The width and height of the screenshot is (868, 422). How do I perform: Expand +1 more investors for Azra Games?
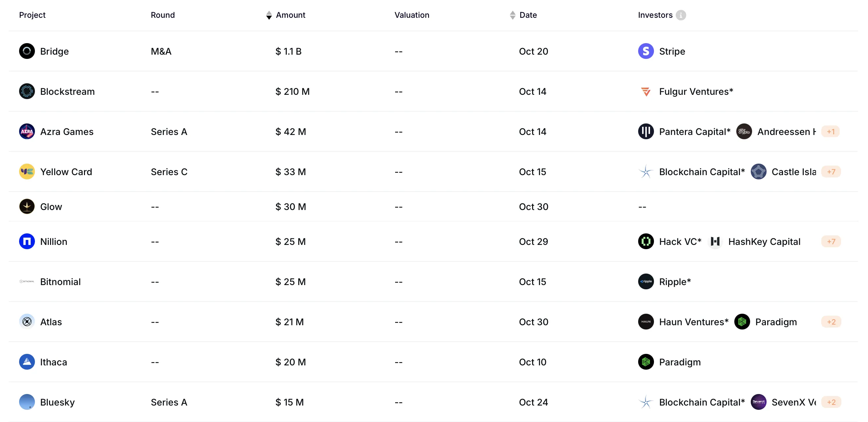tap(830, 131)
